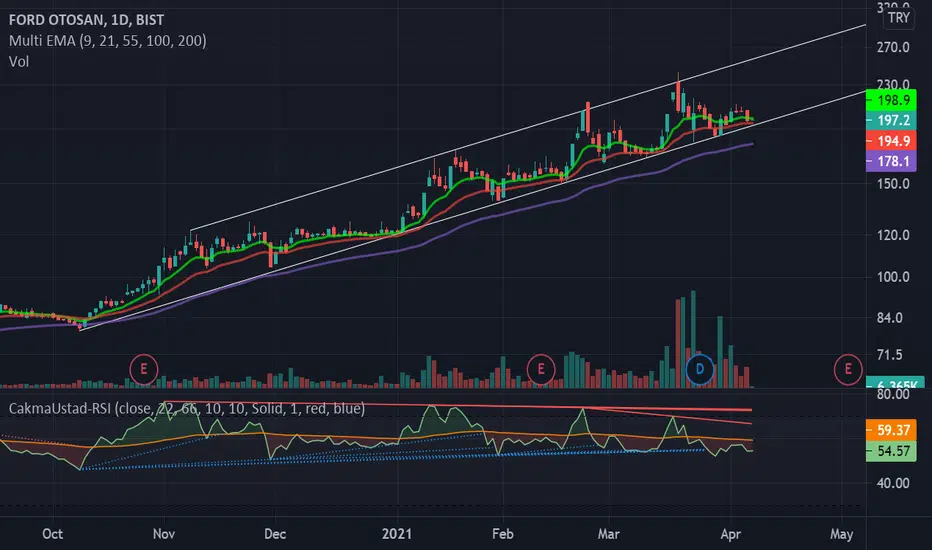Click the 270.0 price axis label
The width and height of the screenshot is (932, 550).
(893, 47)
